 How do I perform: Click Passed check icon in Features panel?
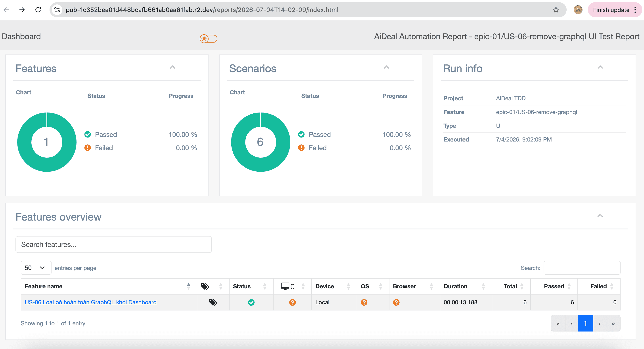click(x=88, y=134)
